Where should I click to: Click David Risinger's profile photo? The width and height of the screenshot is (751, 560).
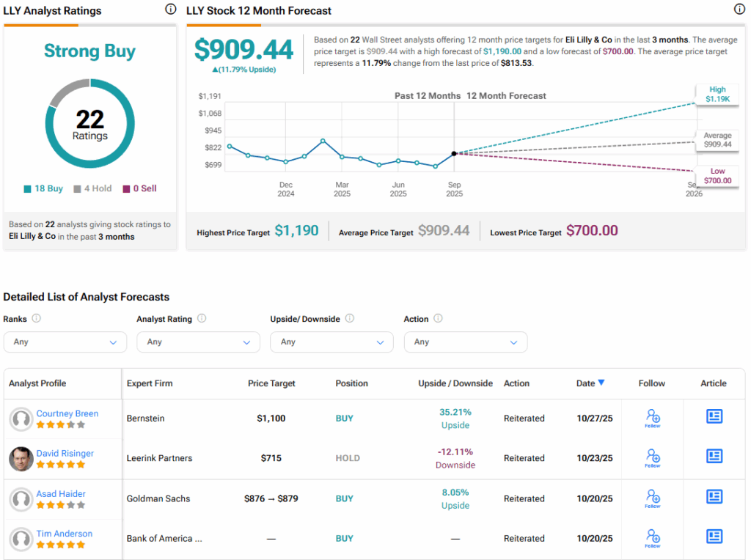click(x=21, y=459)
